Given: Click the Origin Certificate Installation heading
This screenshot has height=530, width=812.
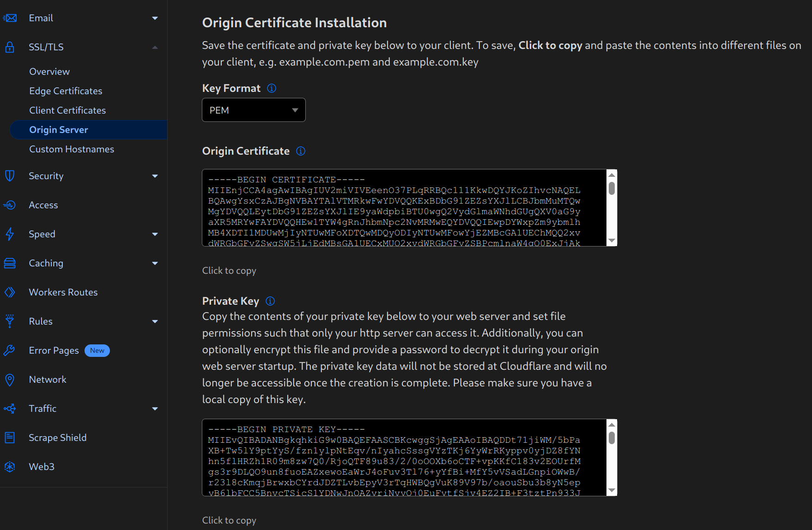Looking at the screenshot, I should click(294, 23).
